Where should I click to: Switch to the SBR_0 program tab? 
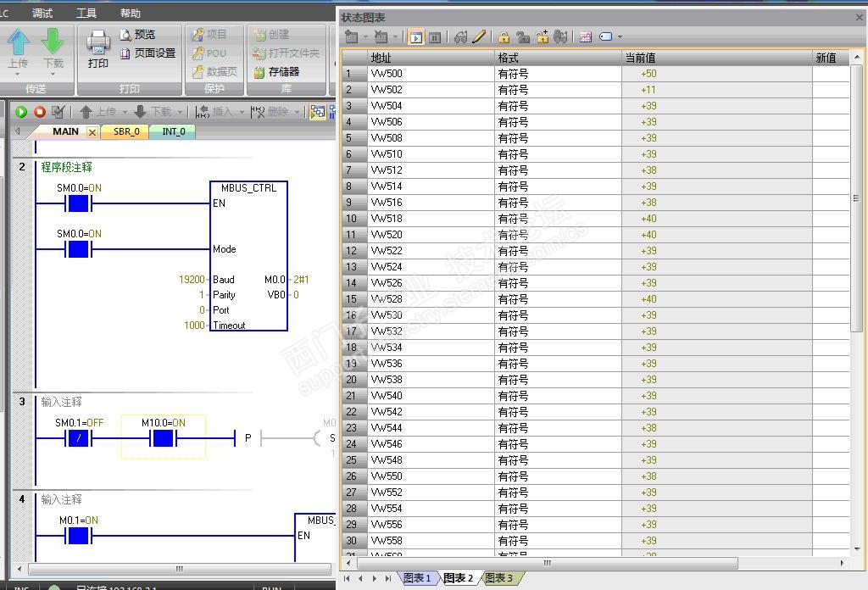[x=126, y=131]
